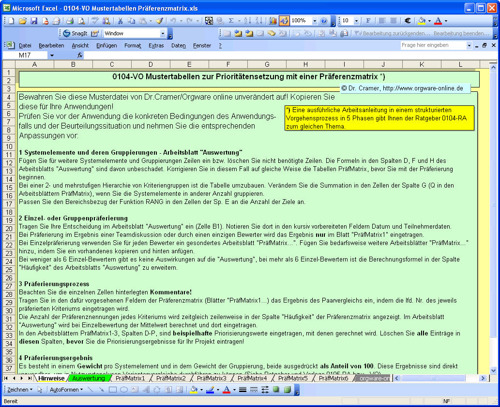Create a new workbook with the New icon
Viewport: 500px width, 407px height.
pyautogui.click(x=11, y=21)
